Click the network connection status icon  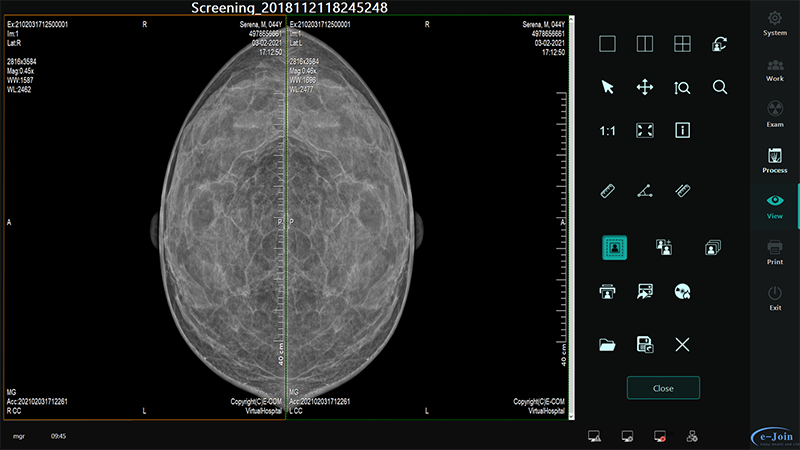(x=692, y=436)
